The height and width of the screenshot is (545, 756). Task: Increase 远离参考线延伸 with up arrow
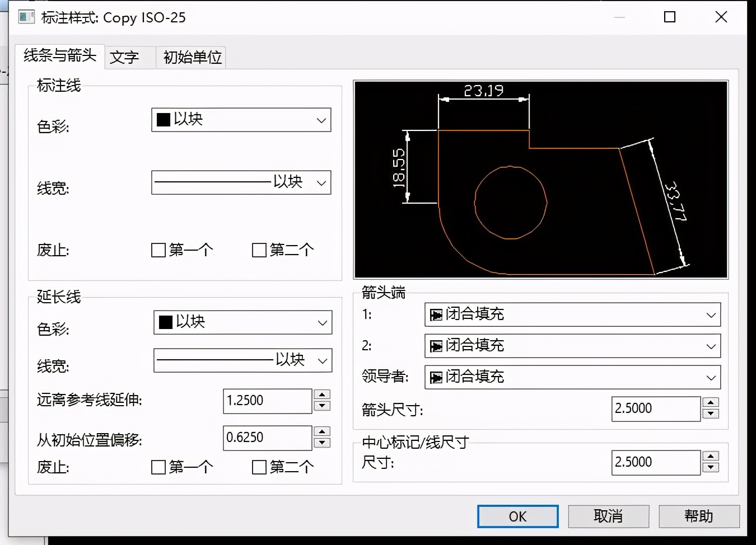pos(322,394)
